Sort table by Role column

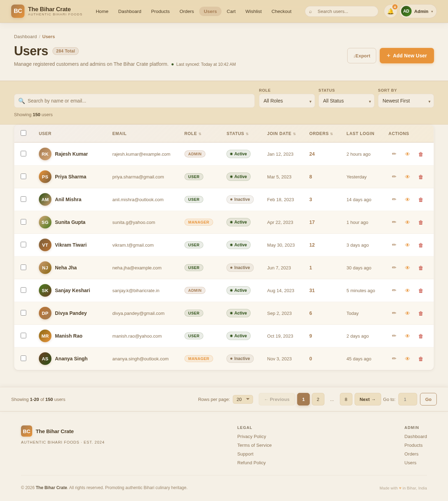pos(193,134)
